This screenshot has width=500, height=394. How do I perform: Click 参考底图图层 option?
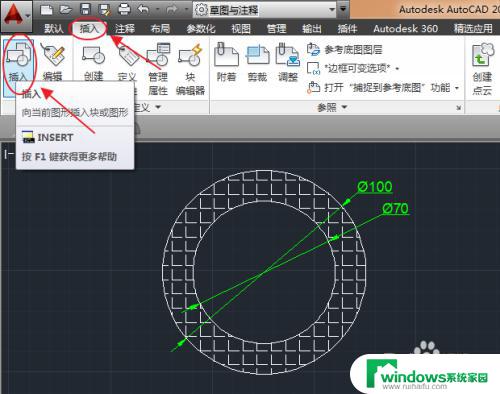click(345, 50)
